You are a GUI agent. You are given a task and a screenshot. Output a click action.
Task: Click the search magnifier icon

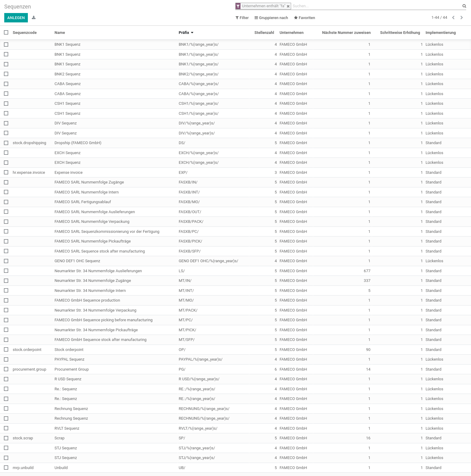(464, 6)
